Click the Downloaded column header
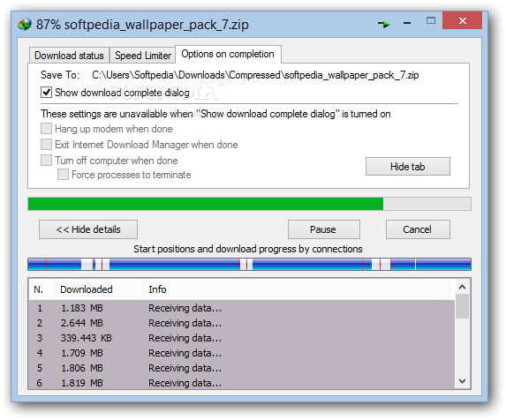The height and width of the screenshot is (420, 506). 99,289
